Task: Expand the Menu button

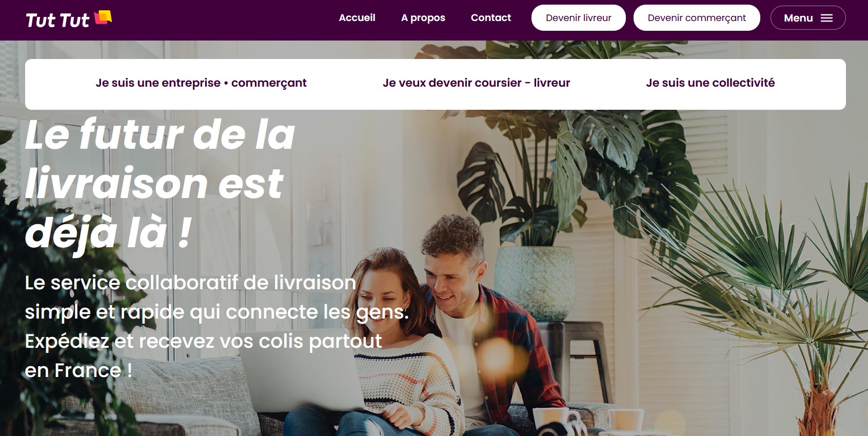Action: click(x=808, y=18)
